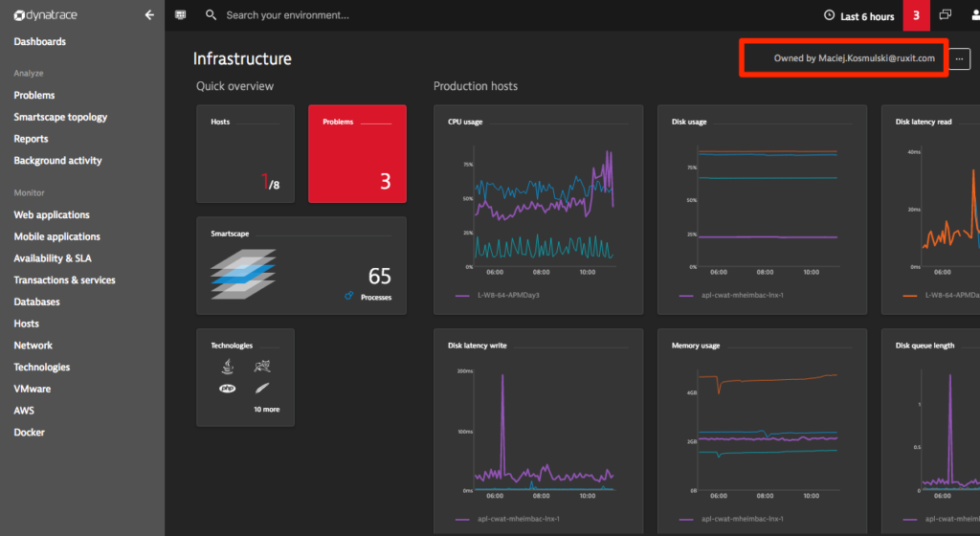980x536 pixels.
Task: Open the user profile icon
Action: 975,15
